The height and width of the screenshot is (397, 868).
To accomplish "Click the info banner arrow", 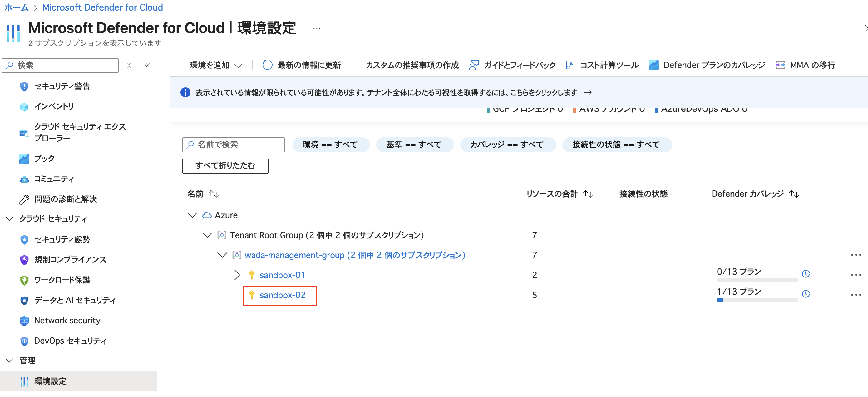I will [588, 92].
